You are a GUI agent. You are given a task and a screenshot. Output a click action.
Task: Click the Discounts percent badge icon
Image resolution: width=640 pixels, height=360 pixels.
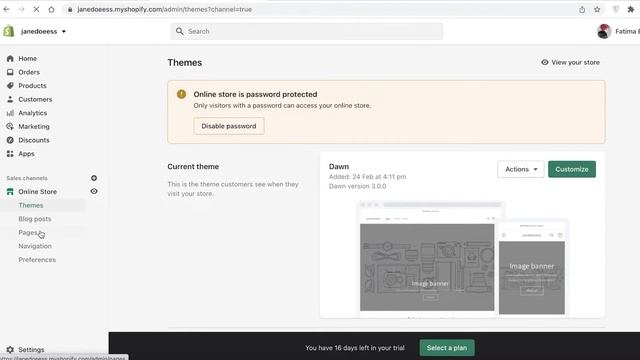[10, 140]
